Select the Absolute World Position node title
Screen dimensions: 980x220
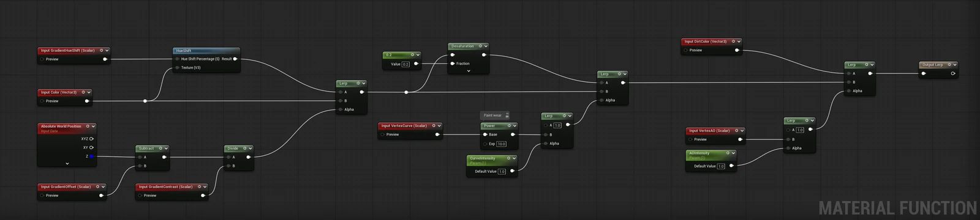pyautogui.click(x=61, y=126)
